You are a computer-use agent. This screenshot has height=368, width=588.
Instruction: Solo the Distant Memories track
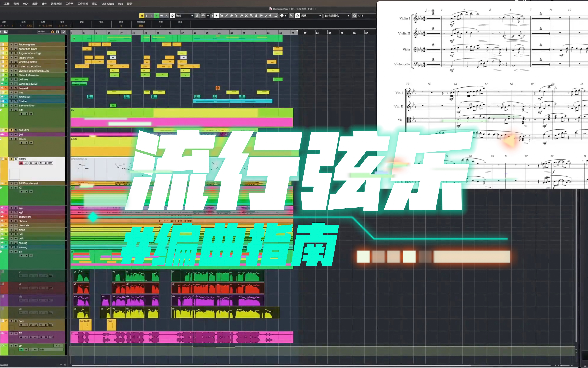pyautogui.click(x=16, y=75)
